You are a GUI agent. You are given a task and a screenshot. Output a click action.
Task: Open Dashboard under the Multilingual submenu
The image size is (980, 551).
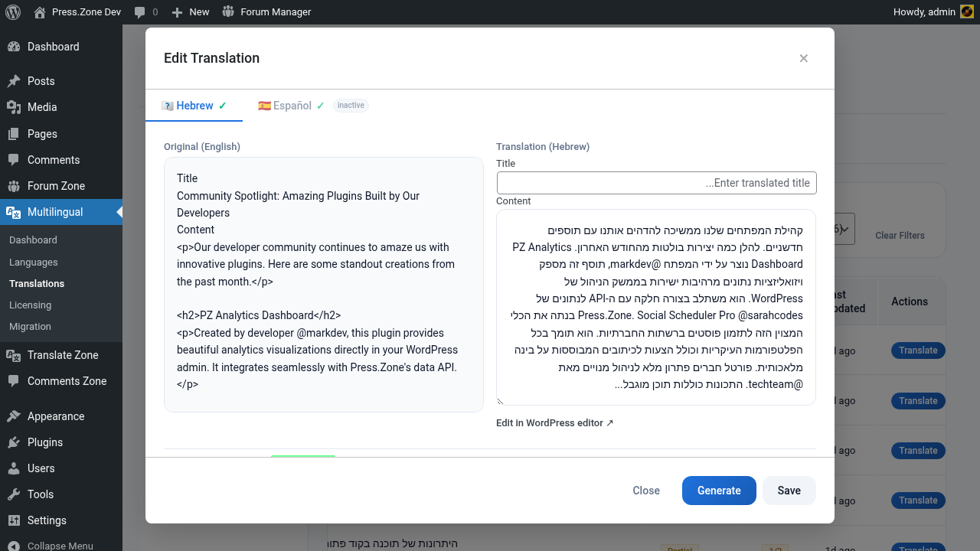(33, 240)
